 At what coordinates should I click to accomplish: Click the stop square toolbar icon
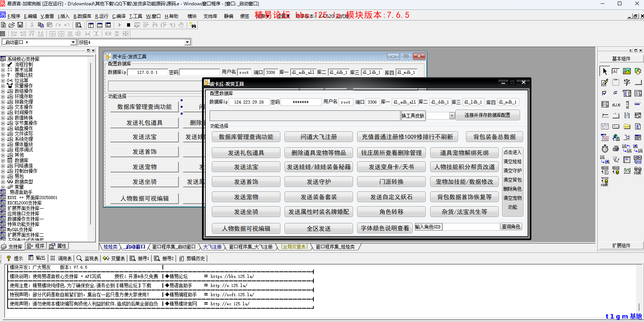[129, 25]
